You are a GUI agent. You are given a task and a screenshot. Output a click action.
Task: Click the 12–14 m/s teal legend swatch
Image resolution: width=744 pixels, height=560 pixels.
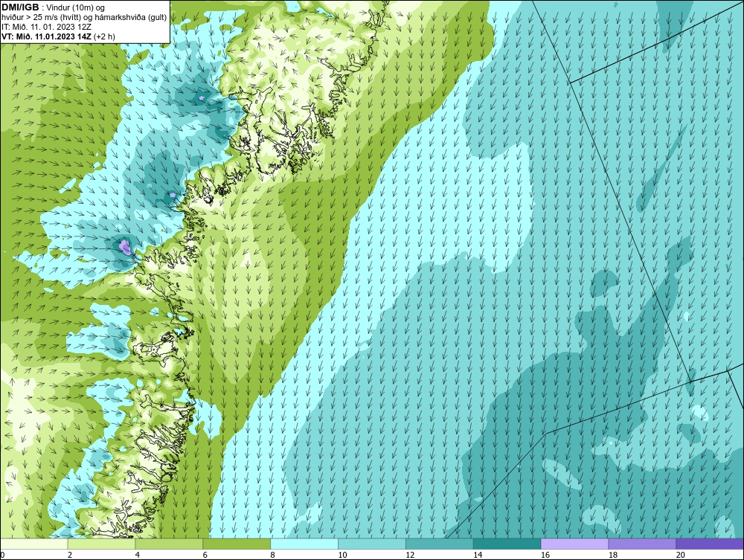tap(440, 544)
